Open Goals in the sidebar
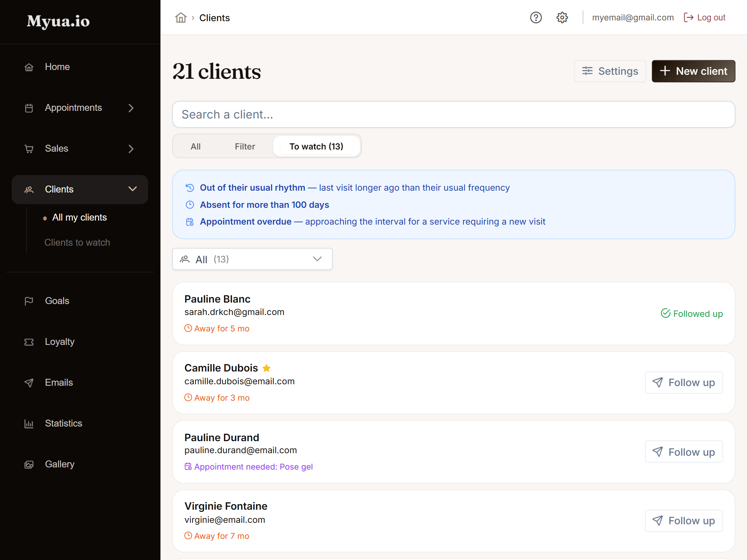The image size is (747, 560). coord(80,301)
